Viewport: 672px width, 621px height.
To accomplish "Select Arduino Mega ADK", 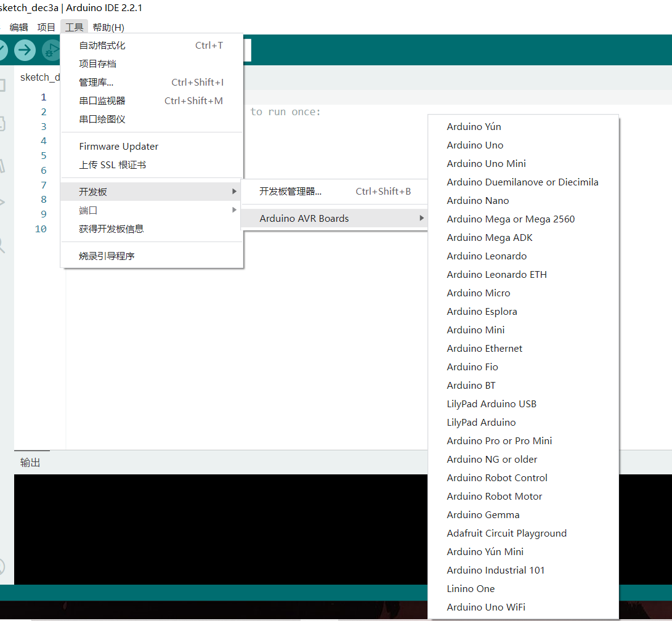I will (524, 237).
